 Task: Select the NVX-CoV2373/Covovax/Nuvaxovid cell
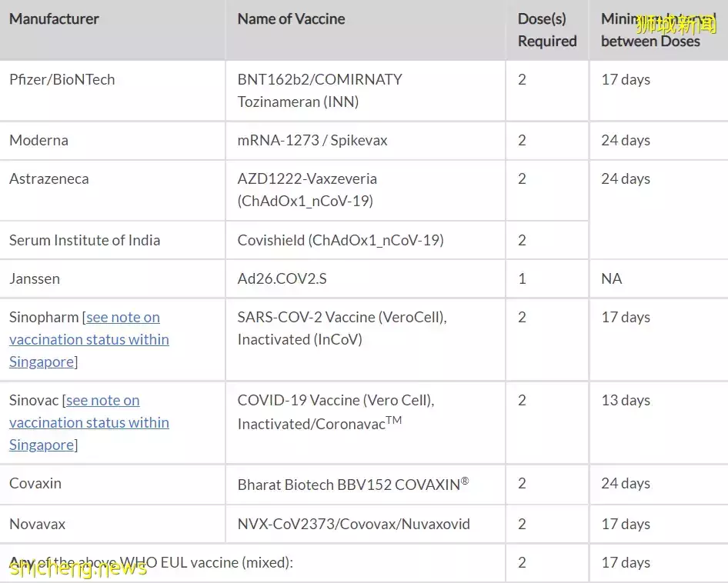click(x=353, y=525)
